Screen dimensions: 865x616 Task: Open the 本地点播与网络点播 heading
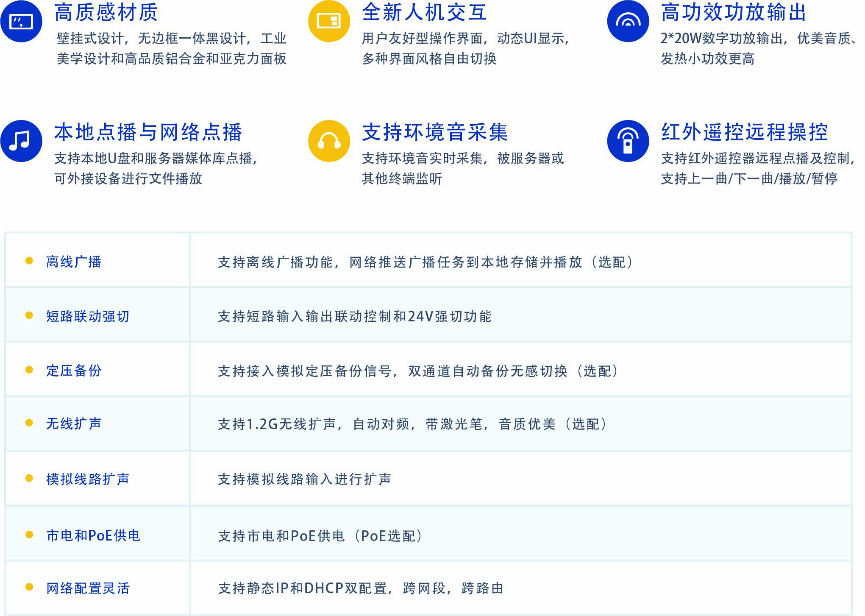(148, 132)
